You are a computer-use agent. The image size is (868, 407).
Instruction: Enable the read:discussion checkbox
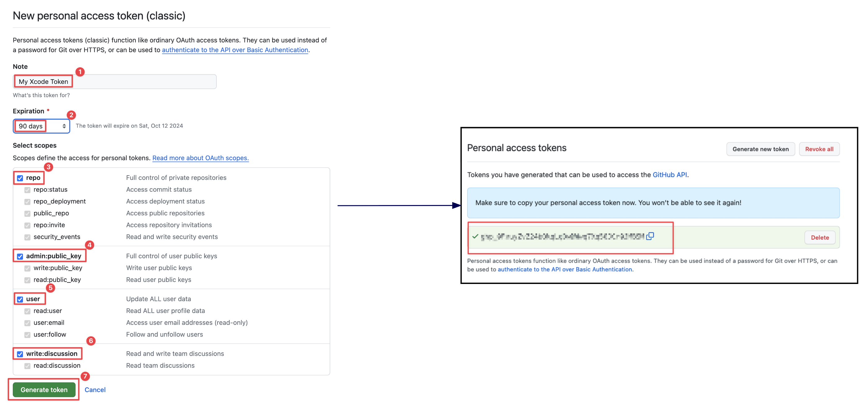[x=27, y=366]
